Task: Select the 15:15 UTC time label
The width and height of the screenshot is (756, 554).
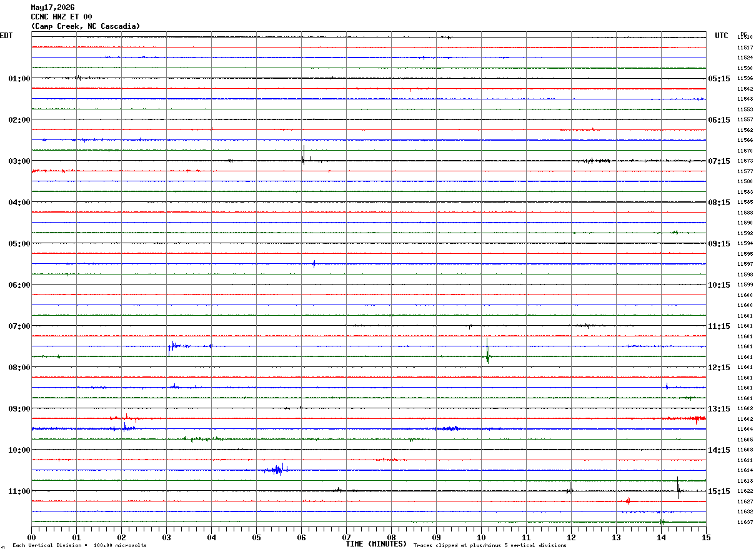Action: [x=719, y=491]
